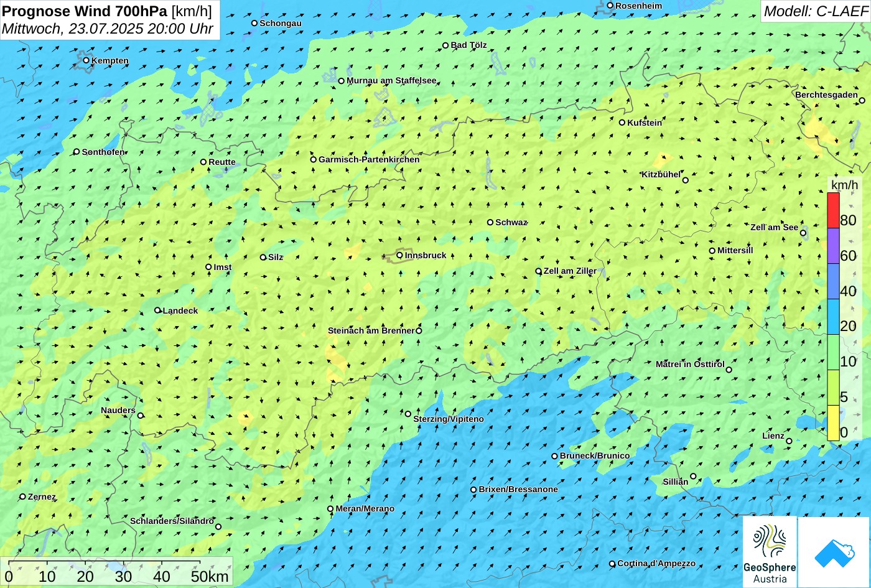Click the GeoSphere Austria logo
871x588 pixels.
coord(770,552)
